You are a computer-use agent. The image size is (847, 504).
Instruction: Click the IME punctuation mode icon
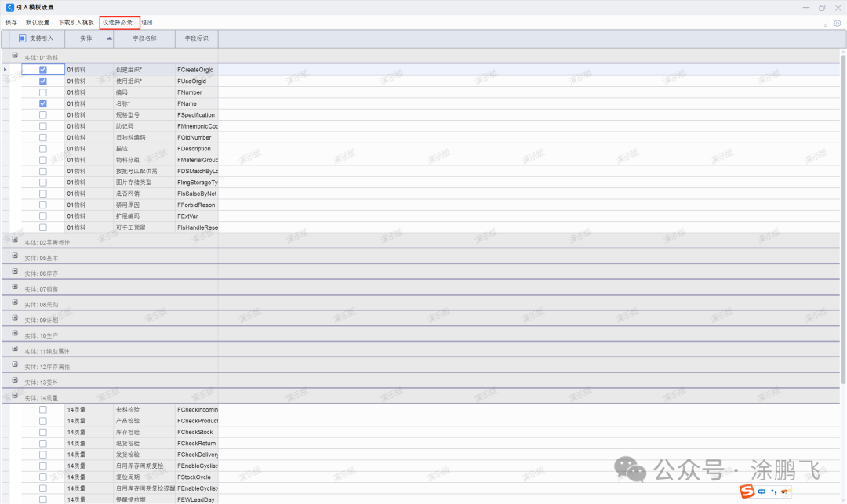(x=772, y=491)
